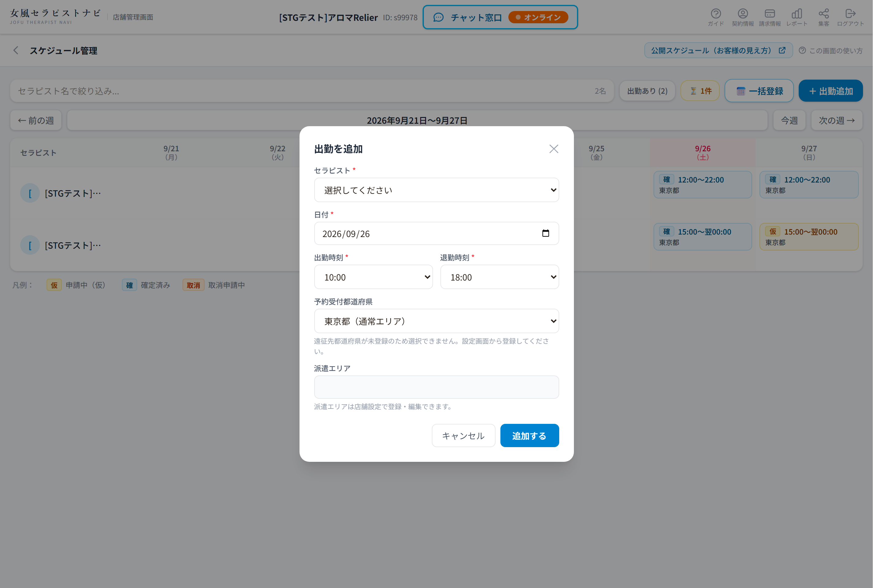This screenshot has width=882, height=588.
Task: Expand the 出勤時刻 10:00 dropdown
Action: [373, 277]
